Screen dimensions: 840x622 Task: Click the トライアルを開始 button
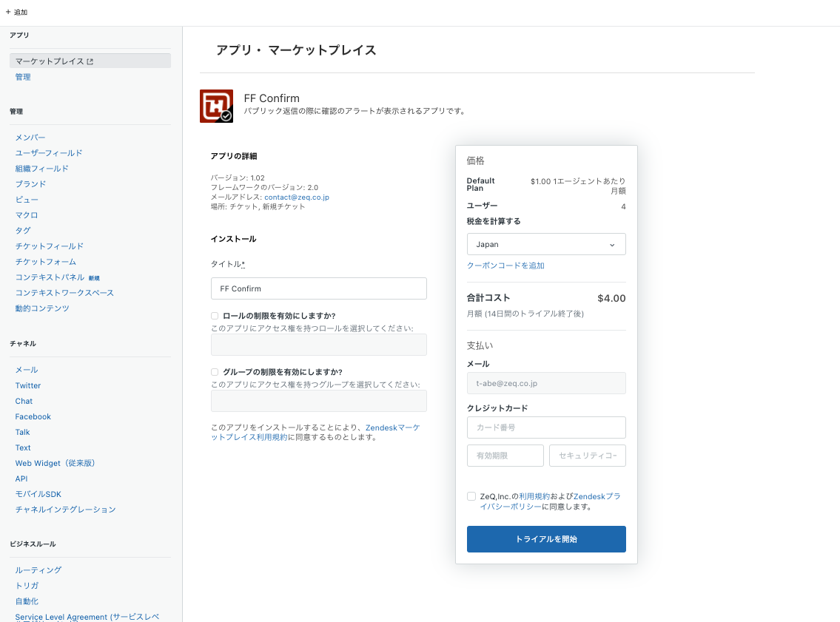click(x=546, y=539)
